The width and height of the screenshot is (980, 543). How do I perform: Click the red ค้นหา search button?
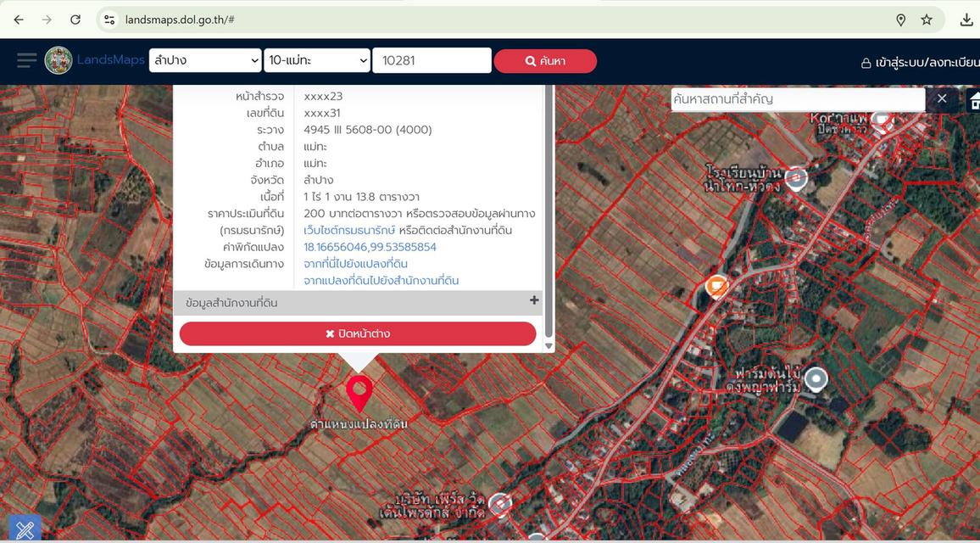(545, 61)
